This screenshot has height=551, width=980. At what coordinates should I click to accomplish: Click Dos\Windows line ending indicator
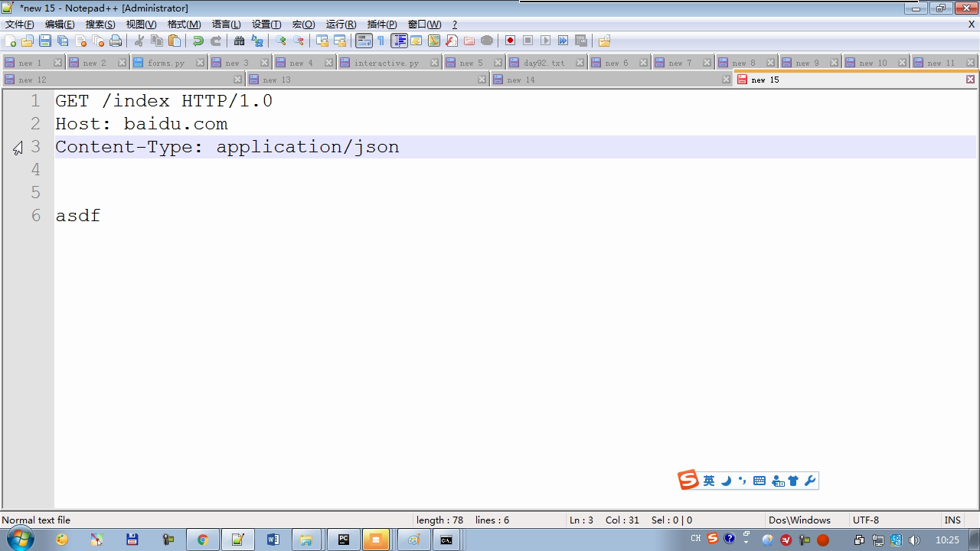pyautogui.click(x=799, y=520)
